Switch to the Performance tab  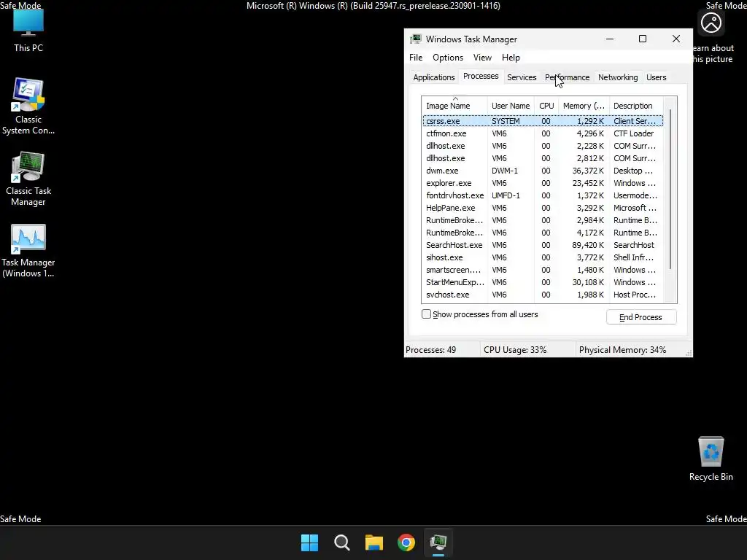pyautogui.click(x=567, y=77)
